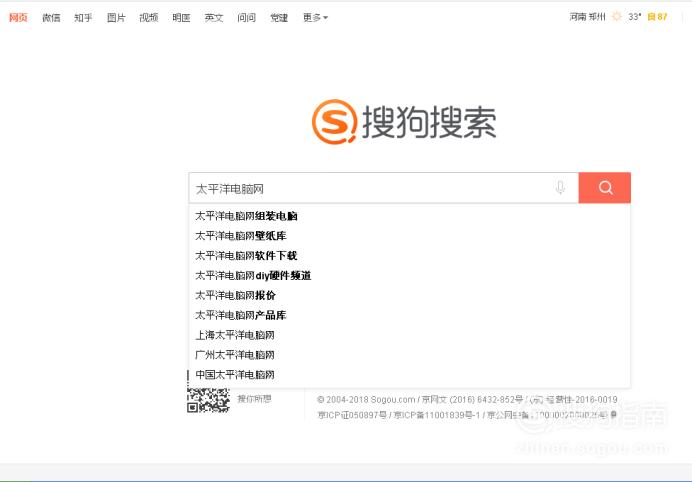692x482 pixels.
Task: Click the Sogou logo
Action: pyautogui.click(x=404, y=122)
